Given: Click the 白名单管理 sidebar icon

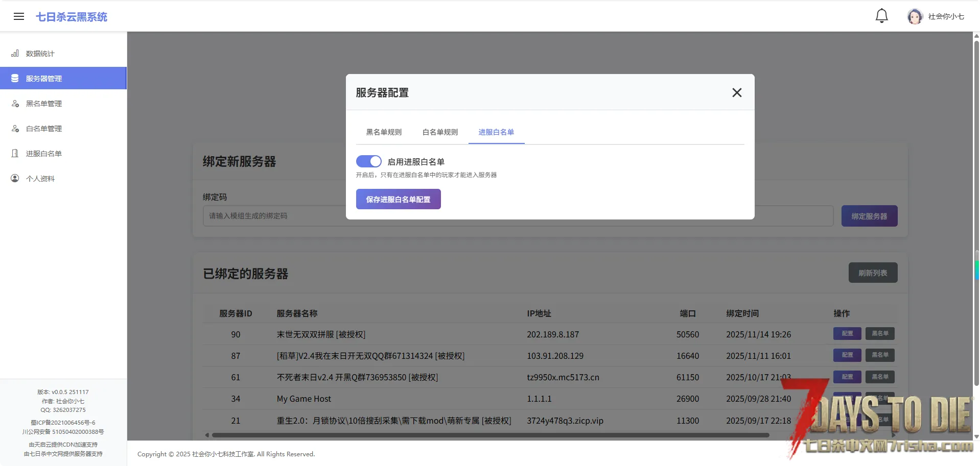Looking at the screenshot, I should click(x=15, y=128).
